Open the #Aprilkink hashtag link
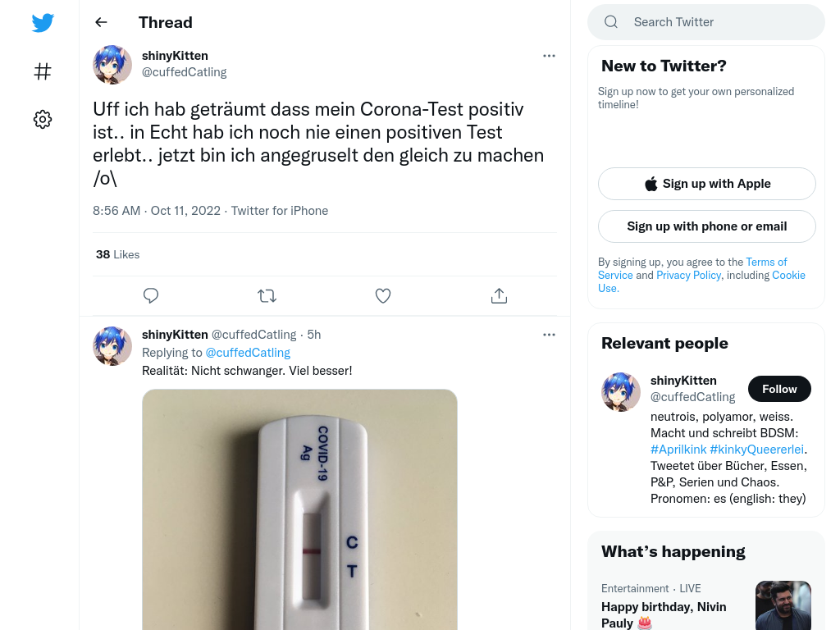840x630 pixels. 678,450
